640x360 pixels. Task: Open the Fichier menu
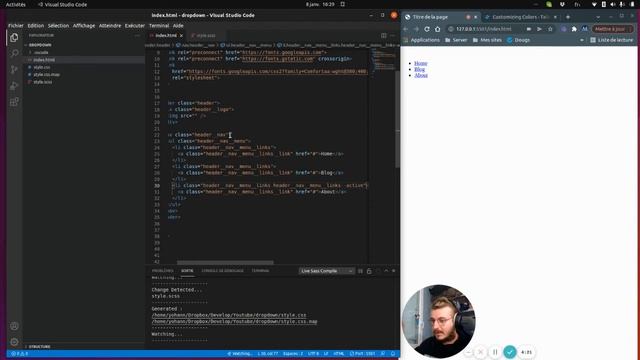click(16, 25)
